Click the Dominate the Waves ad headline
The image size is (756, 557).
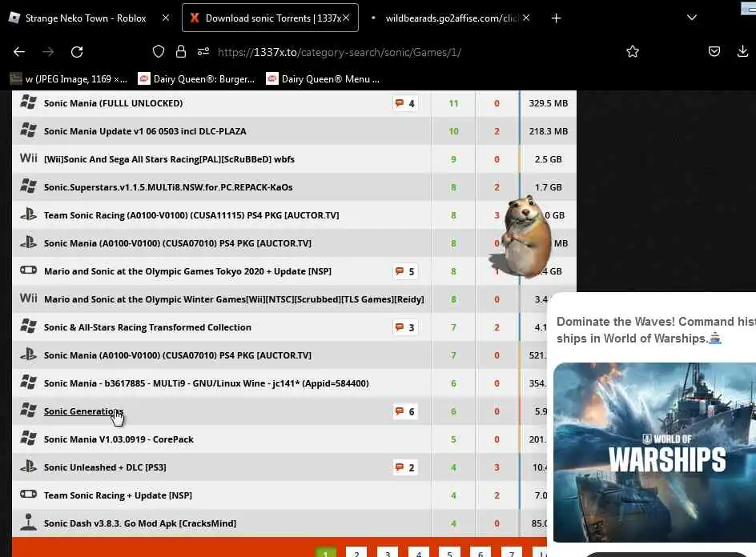pyautogui.click(x=656, y=330)
